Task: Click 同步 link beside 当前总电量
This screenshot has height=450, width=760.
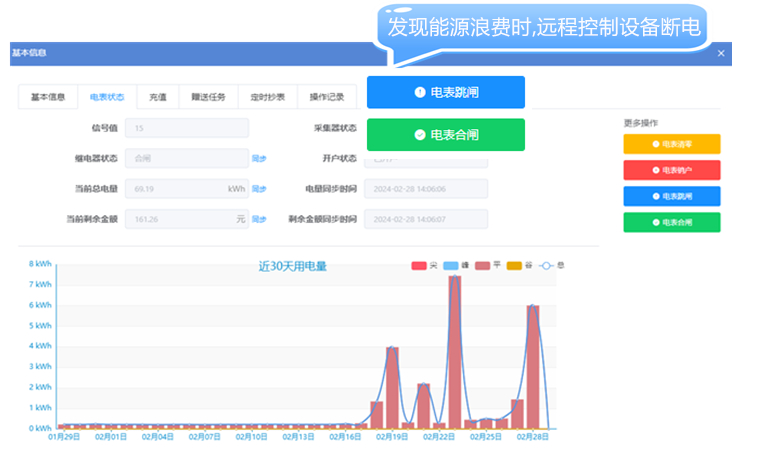Action: pos(258,188)
